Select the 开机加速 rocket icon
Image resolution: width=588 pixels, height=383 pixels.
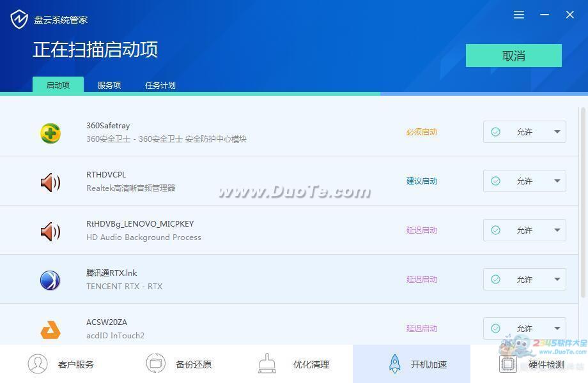pyautogui.click(x=395, y=364)
